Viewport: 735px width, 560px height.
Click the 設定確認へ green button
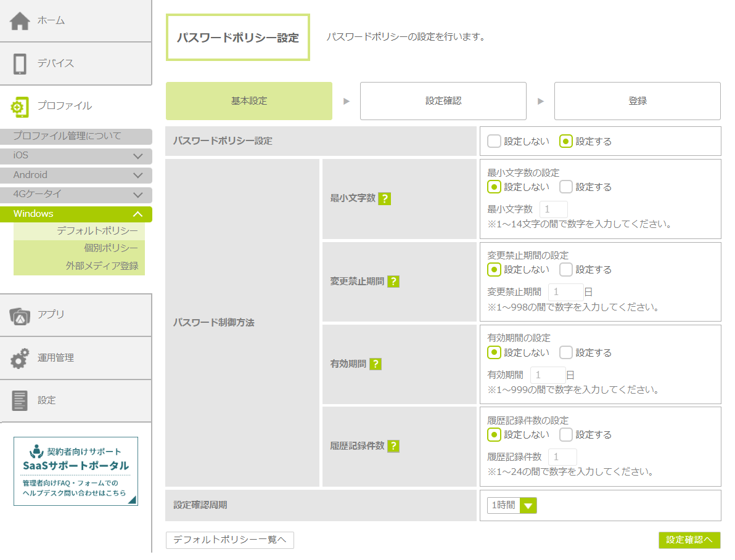(689, 540)
